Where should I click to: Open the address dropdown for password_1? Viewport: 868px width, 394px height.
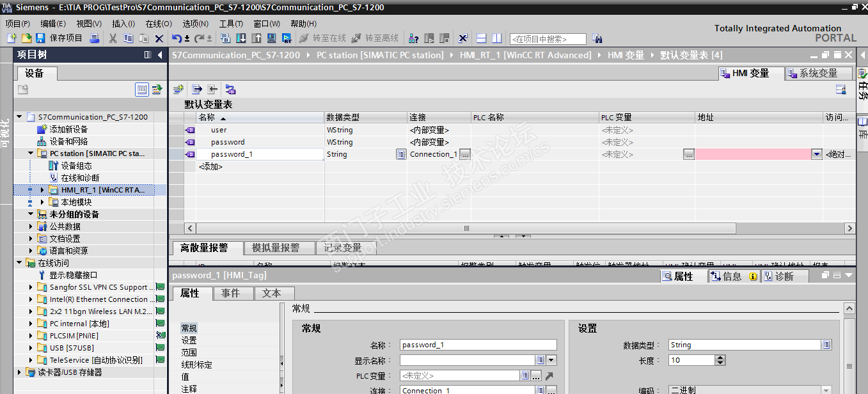(816, 154)
